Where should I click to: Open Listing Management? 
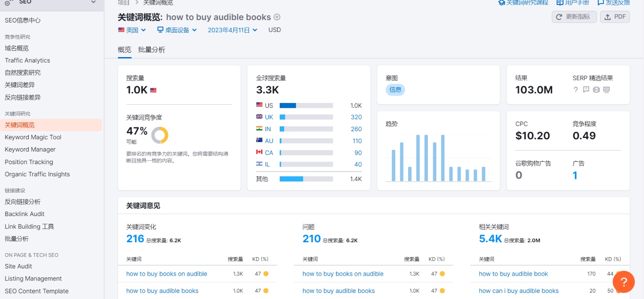pos(33,278)
